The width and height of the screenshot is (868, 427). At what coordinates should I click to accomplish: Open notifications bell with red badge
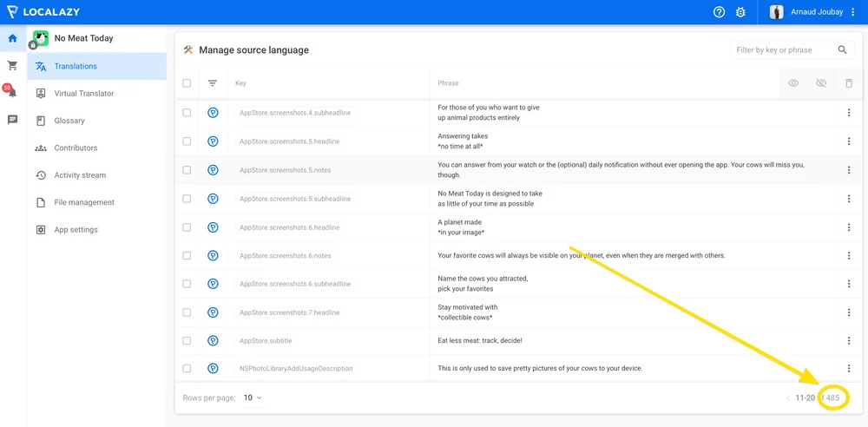pyautogui.click(x=12, y=93)
